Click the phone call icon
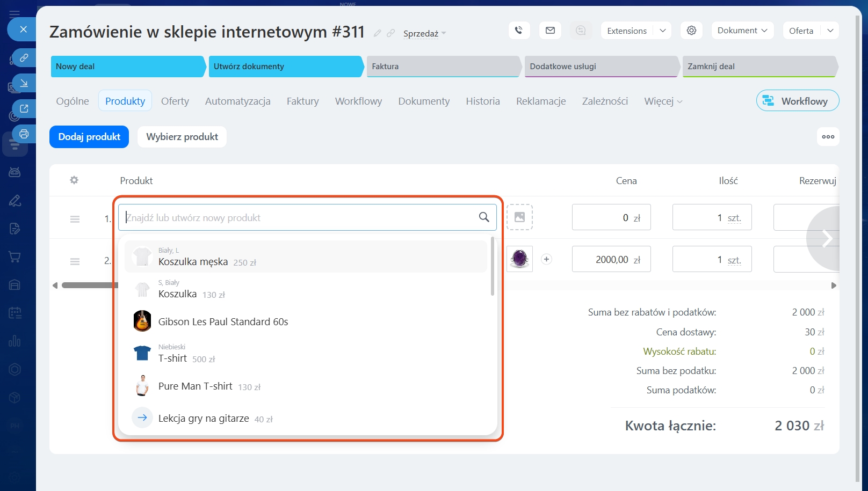 [518, 31]
